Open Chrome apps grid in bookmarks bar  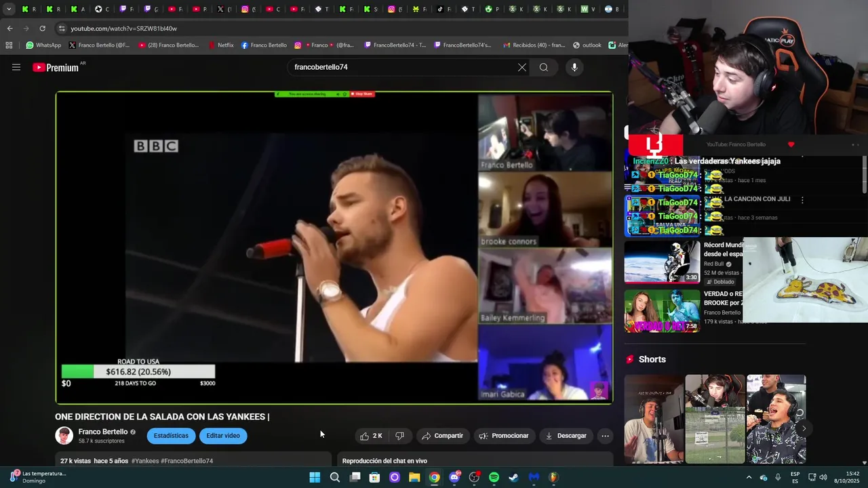coord(9,45)
